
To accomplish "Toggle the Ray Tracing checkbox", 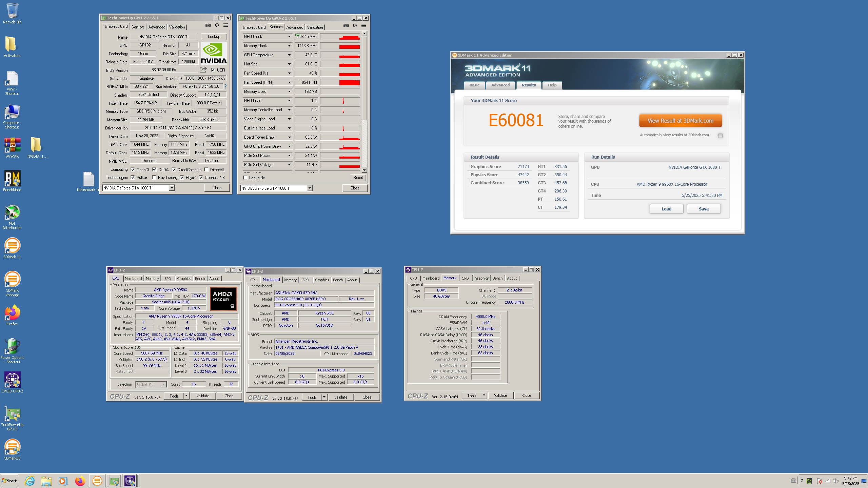I will 154,177.
